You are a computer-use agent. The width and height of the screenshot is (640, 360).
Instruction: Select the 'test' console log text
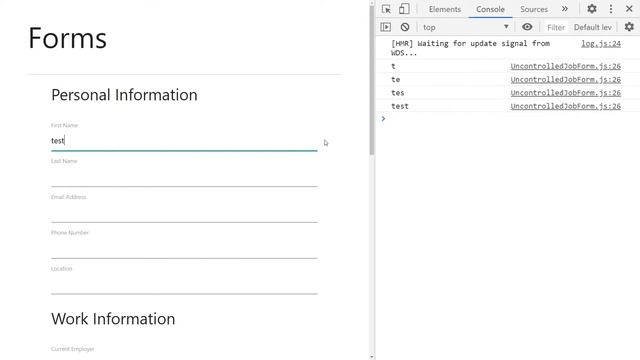tap(400, 106)
